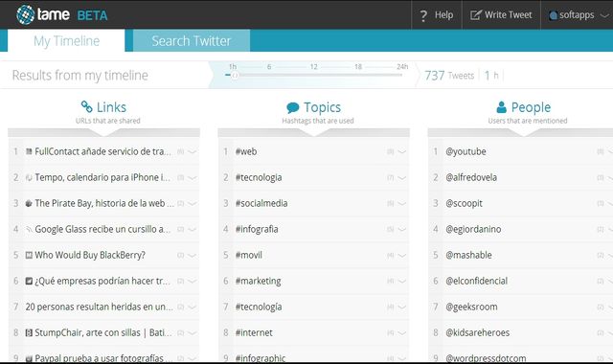Set time slider to 24h mark

coord(402,67)
